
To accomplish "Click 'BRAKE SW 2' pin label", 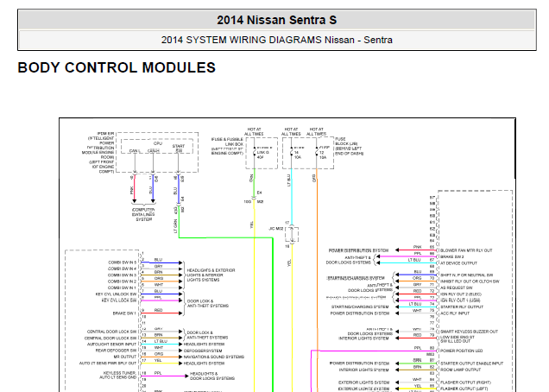I will 452,256.
